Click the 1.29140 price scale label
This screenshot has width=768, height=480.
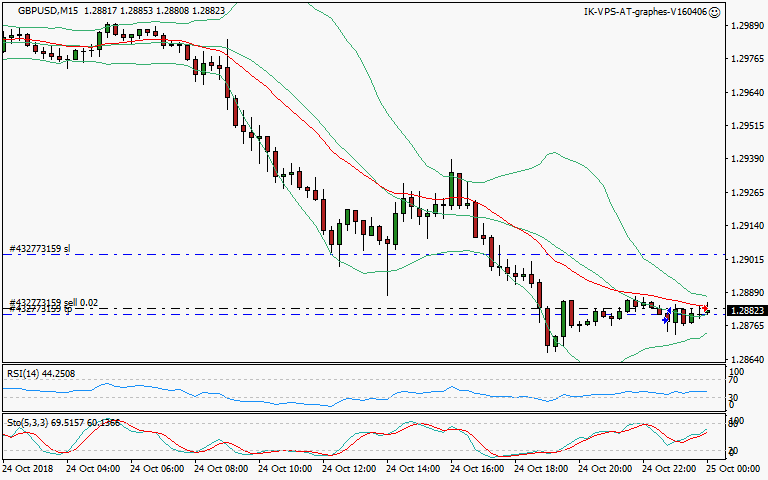click(x=747, y=226)
